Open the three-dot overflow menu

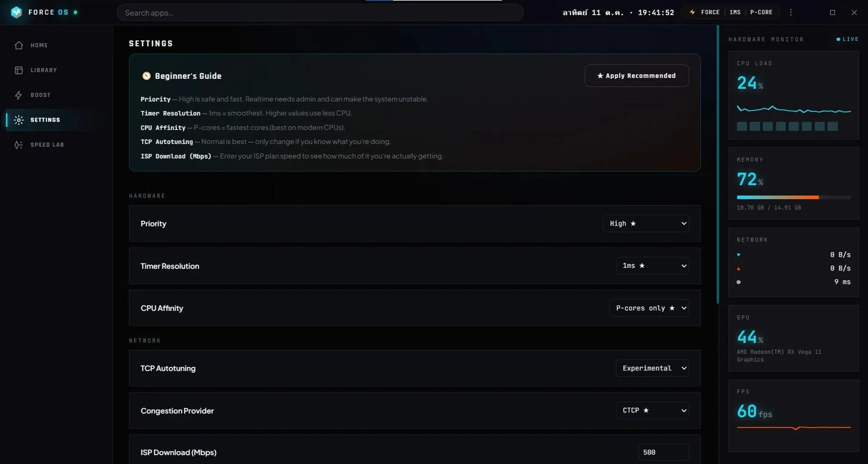791,12
